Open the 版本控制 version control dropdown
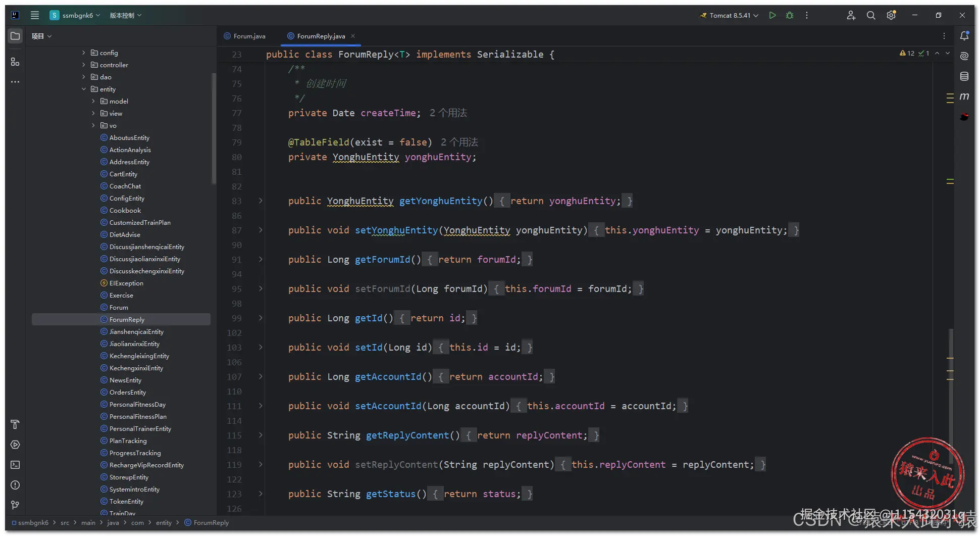The image size is (980, 536). 126,15
